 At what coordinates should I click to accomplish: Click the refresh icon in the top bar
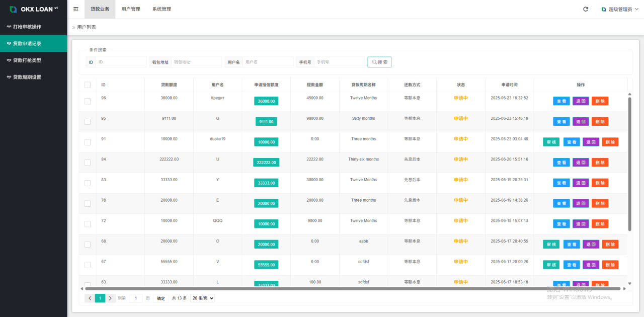[586, 9]
